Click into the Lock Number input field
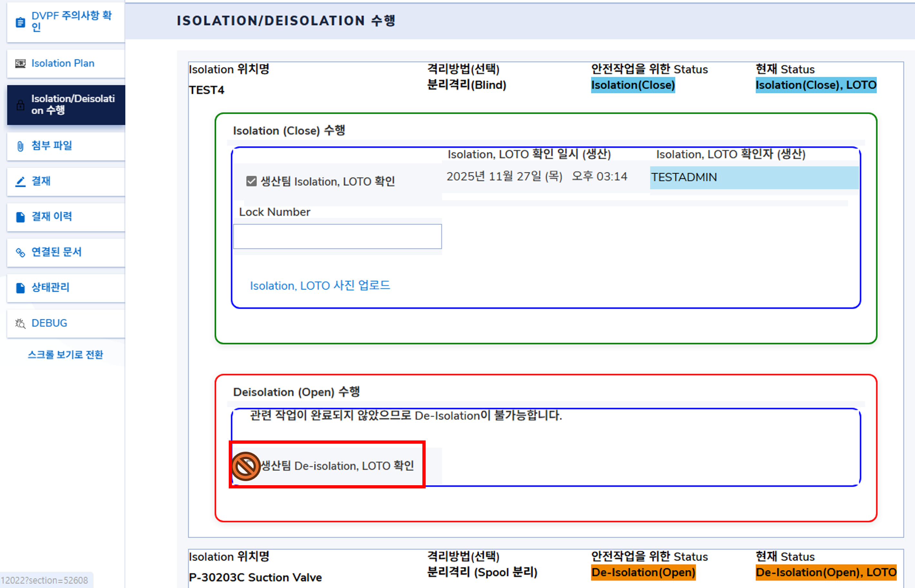The image size is (915, 588). 337,236
